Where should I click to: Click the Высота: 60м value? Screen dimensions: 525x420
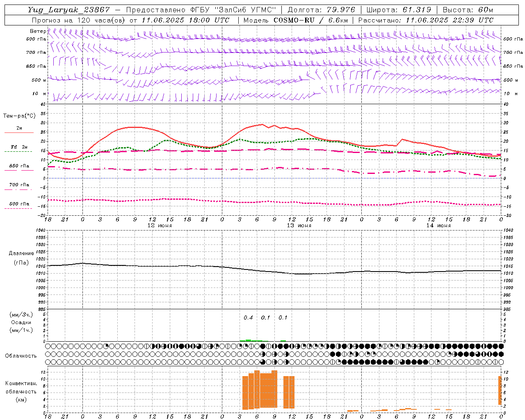tap(468, 10)
